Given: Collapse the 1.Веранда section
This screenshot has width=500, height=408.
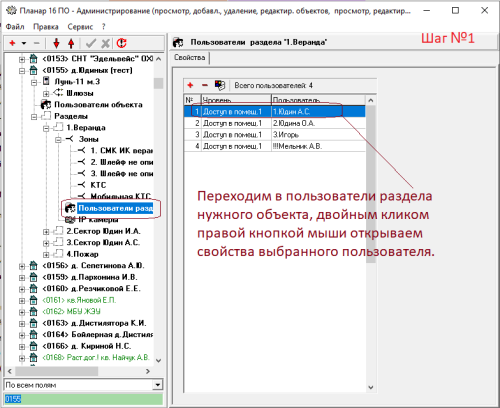Looking at the screenshot, I should (x=46, y=128).
